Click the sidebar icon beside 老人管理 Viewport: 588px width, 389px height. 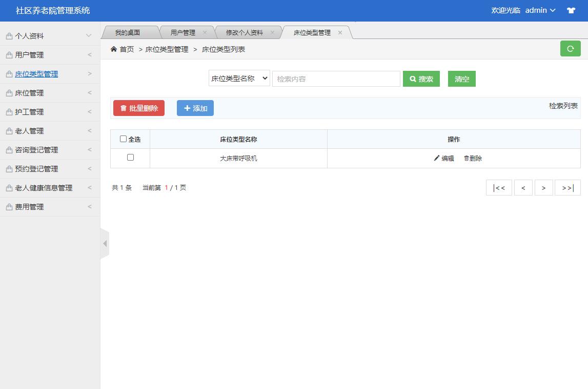[x=9, y=130]
